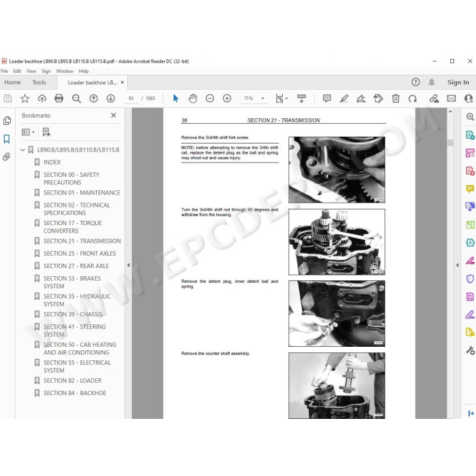The image size is (476, 476).
Task: Click the fit page scrolling mode icon
Action: (301, 99)
